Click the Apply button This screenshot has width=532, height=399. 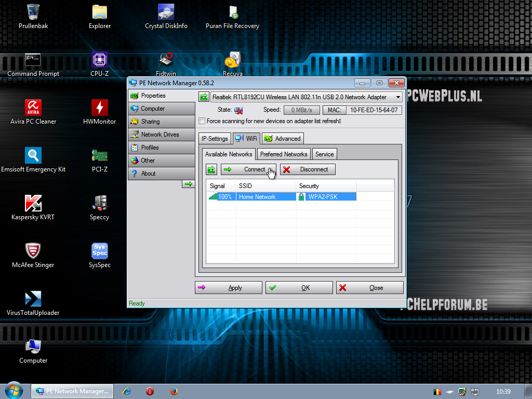click(229, 288)
